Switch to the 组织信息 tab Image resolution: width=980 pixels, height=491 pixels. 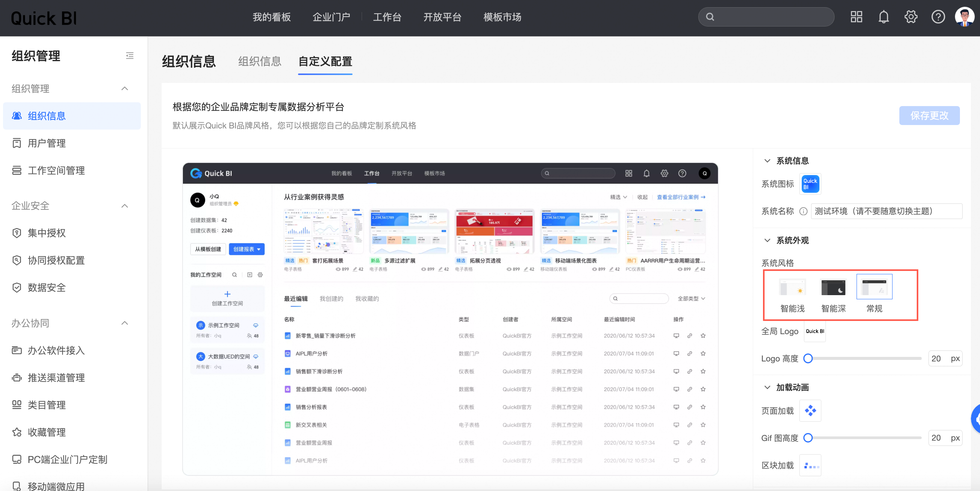click(x=259, y=61)
